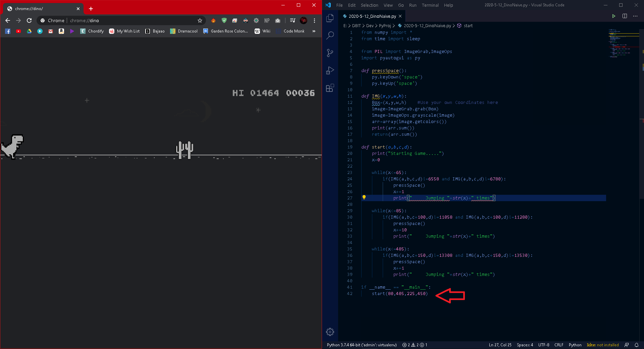
Task: Open the Gmail bookmark
Action: pos(51,31)
